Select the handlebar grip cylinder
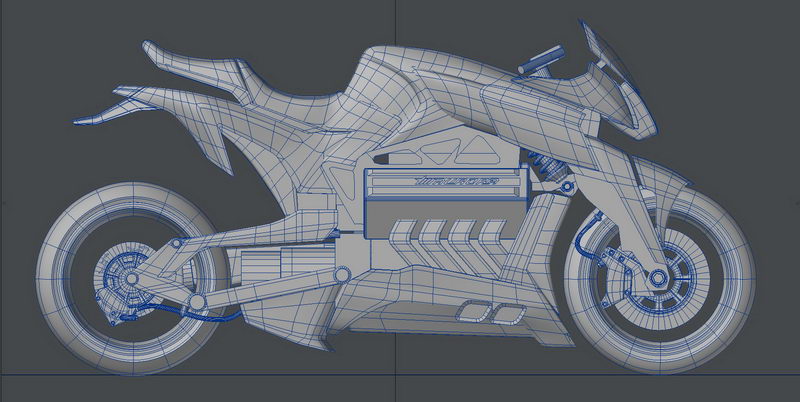Screen dimensions: 800x402 point(541,60)
